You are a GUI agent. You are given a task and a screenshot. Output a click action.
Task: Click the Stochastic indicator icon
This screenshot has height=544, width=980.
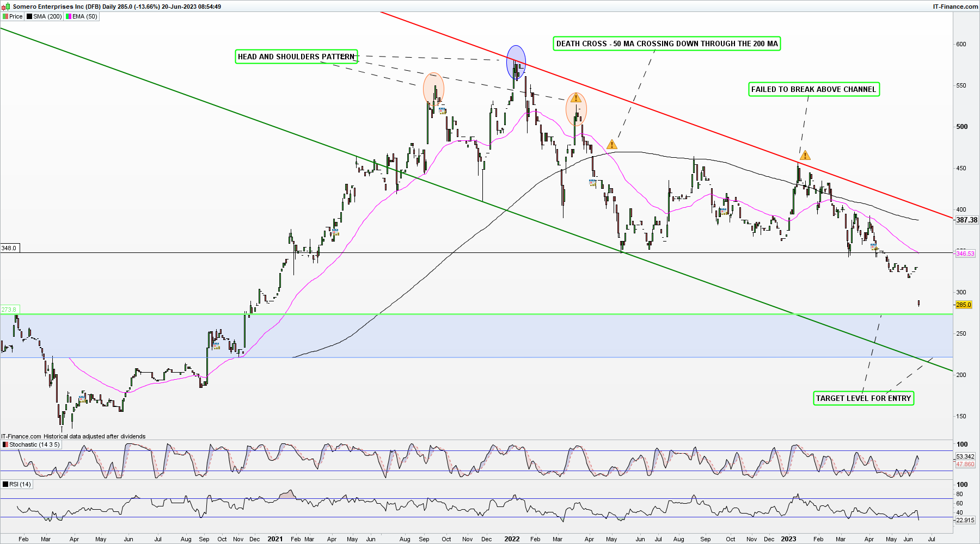point(5,444)
